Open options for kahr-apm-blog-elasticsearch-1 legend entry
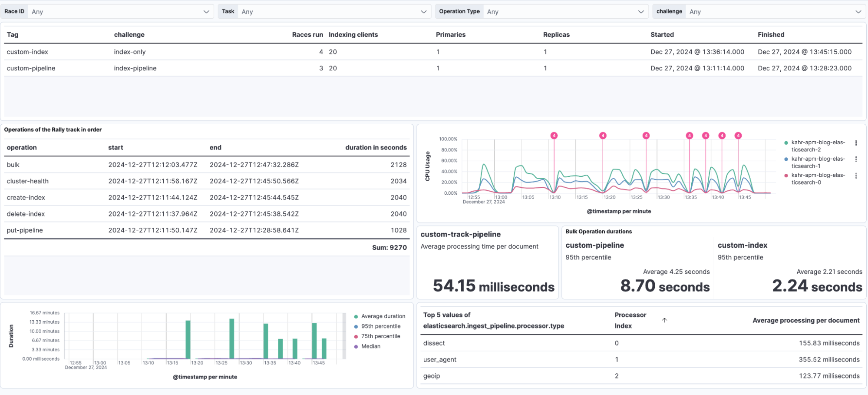The height and width of the screenshot is (395, 868). click(856, 159)
